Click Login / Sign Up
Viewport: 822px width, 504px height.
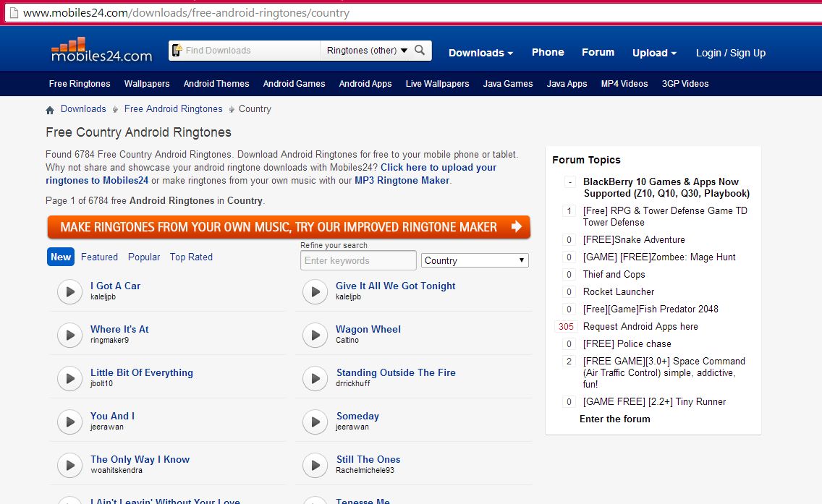click(x=730, y=53)
